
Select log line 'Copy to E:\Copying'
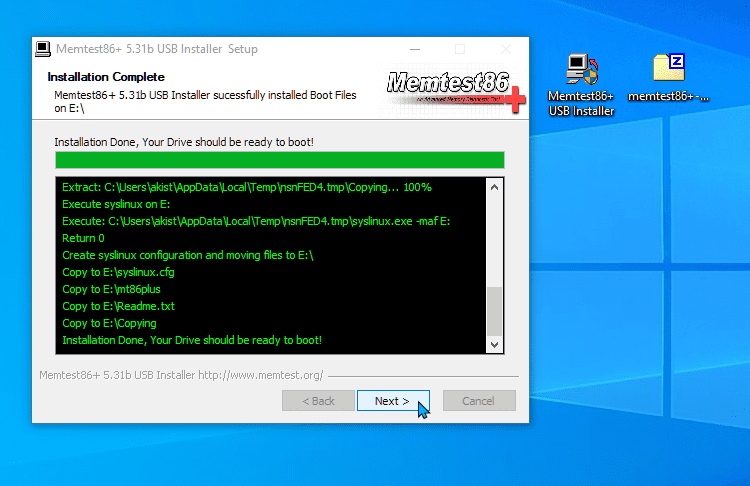click(x=109, y=323)
